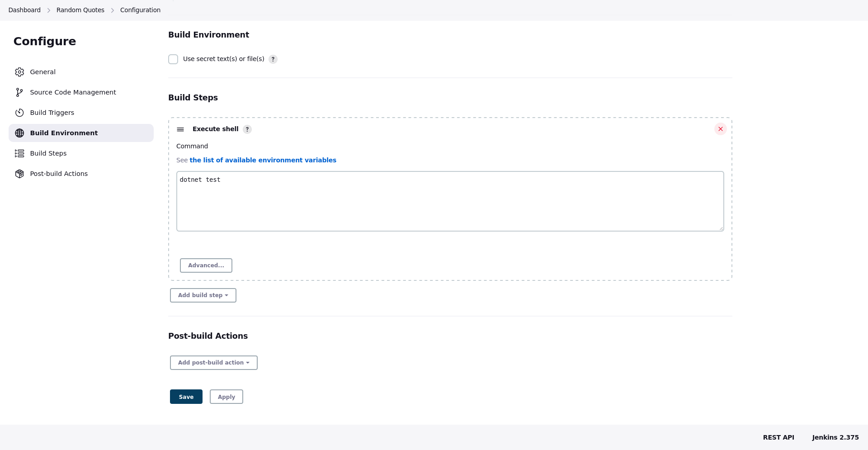The image size is (868, 450).
Task: Navigate to Dashboard breadcrumb
Action: coord(24,10)
